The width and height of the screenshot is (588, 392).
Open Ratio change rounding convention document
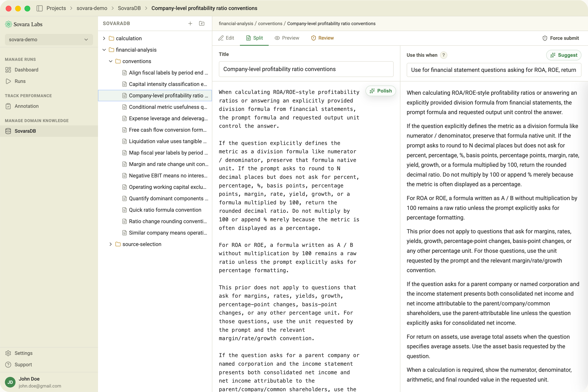[x=155, y=221]
